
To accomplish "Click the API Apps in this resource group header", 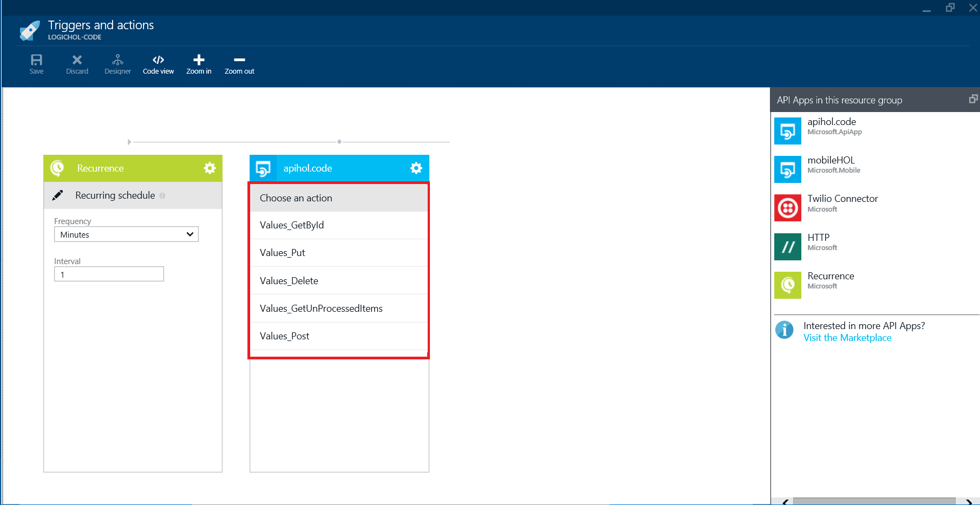I will 839,100.
